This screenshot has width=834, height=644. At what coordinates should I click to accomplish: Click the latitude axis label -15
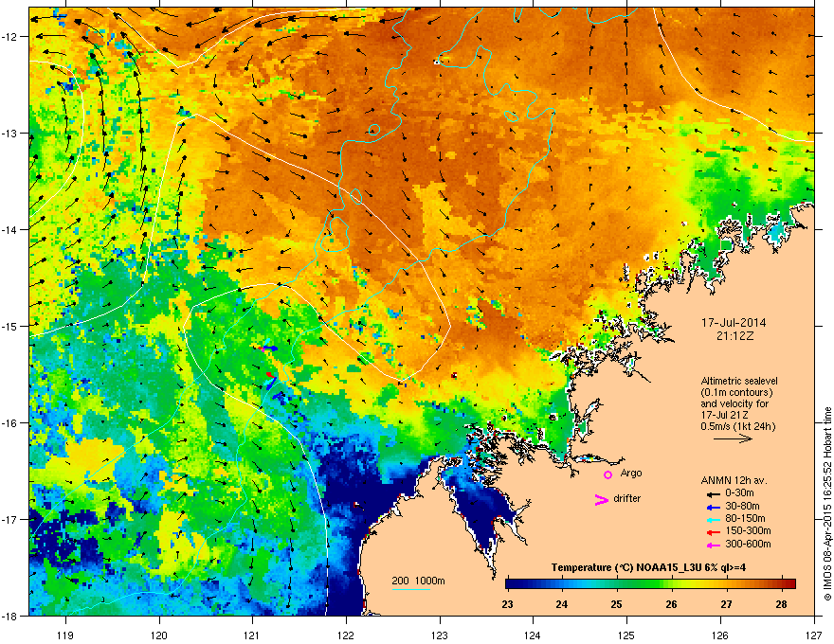pos(9,326)
